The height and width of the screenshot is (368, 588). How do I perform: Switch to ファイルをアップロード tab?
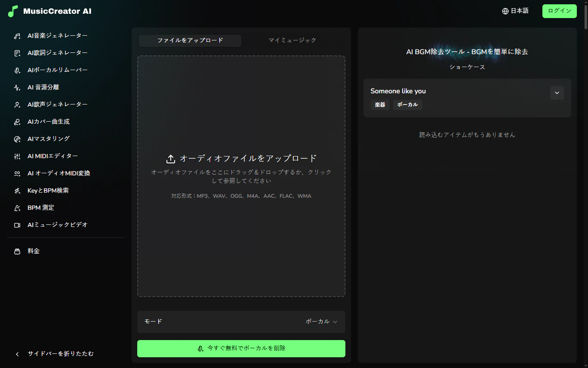(190, 40)
